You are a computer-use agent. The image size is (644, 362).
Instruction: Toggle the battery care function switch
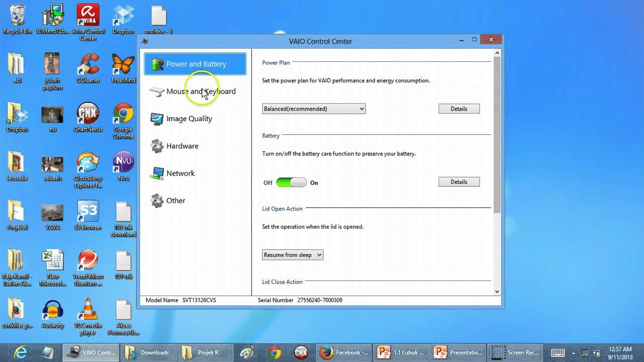coord(291,183)
